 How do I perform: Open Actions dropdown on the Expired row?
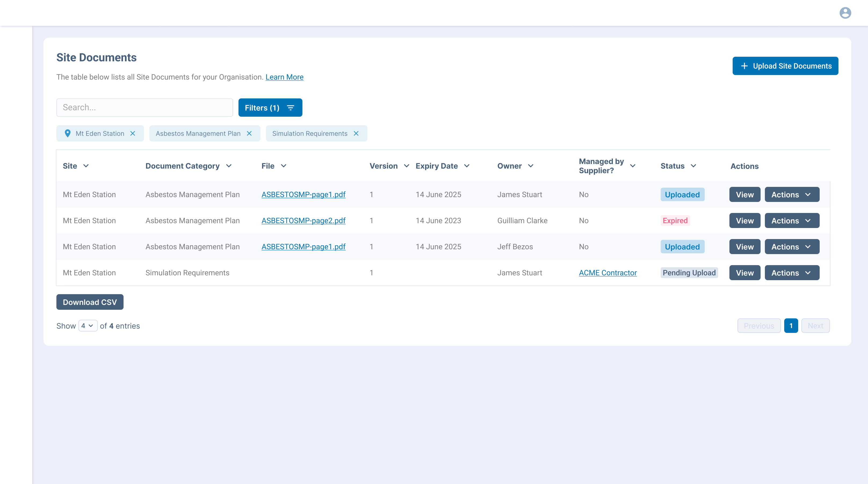(x=791, y=220)
